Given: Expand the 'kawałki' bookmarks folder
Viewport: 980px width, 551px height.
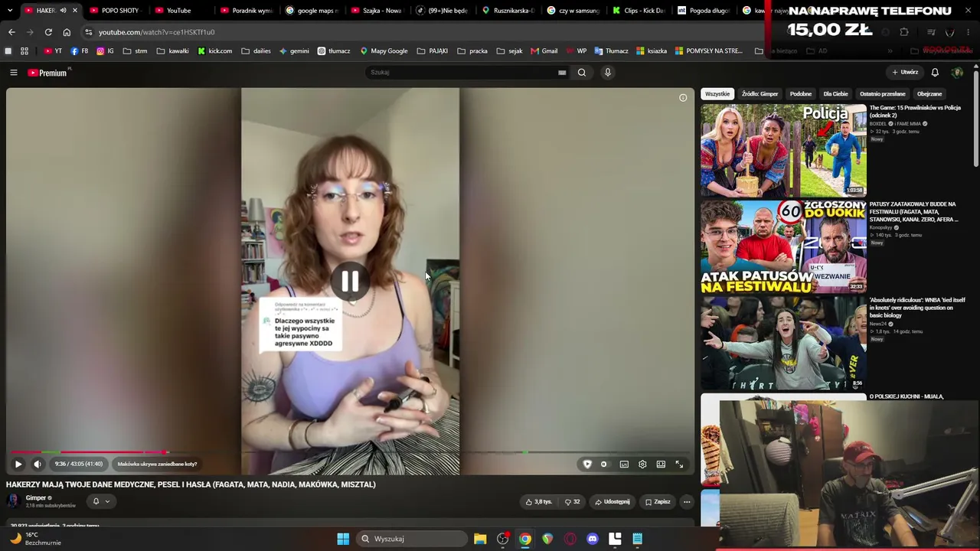Looking at the screenshot, I should (172, 51).
